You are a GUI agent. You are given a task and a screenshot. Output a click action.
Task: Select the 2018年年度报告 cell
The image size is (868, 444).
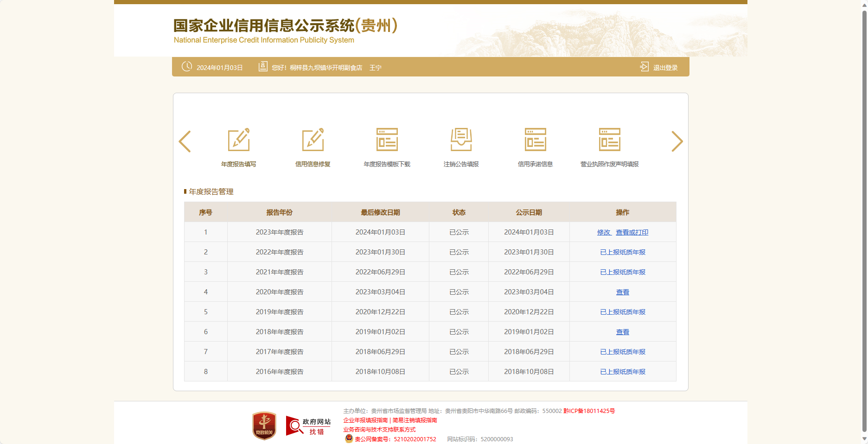(280, 332)
